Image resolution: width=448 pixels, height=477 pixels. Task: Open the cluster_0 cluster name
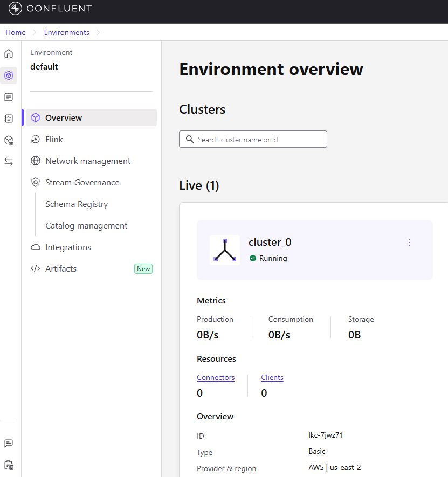point(270,242)
